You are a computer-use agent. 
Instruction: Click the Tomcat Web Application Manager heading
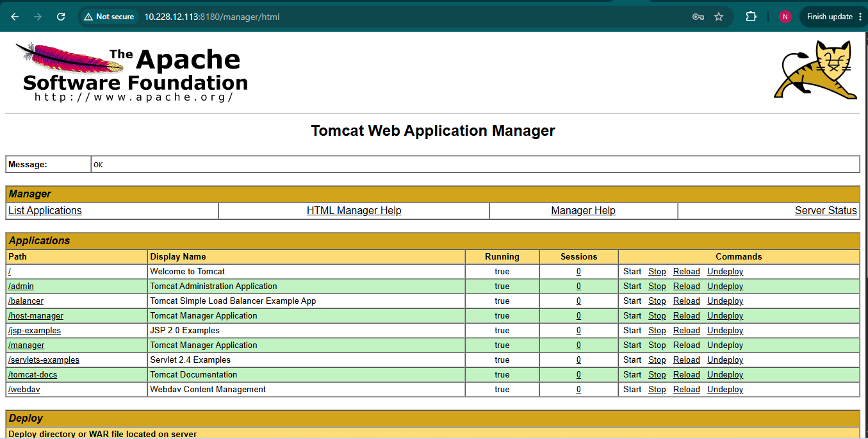coord(433,131)
